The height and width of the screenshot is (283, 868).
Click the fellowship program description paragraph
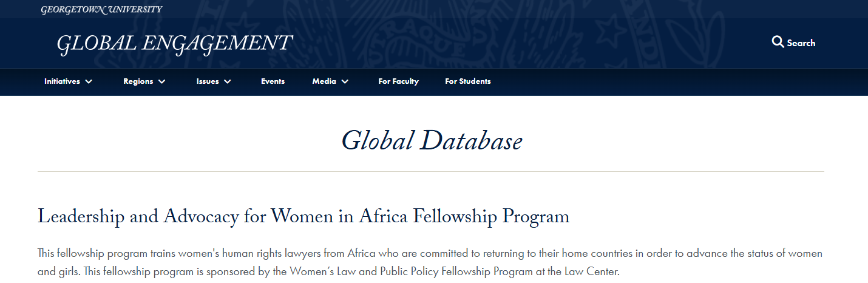click(430, 262)
